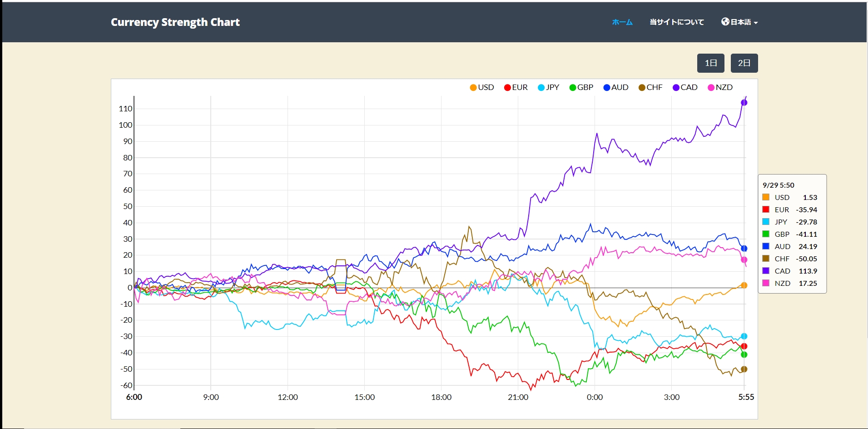
Task: Click the USD endpoint marker on chart
Action: 744,285
